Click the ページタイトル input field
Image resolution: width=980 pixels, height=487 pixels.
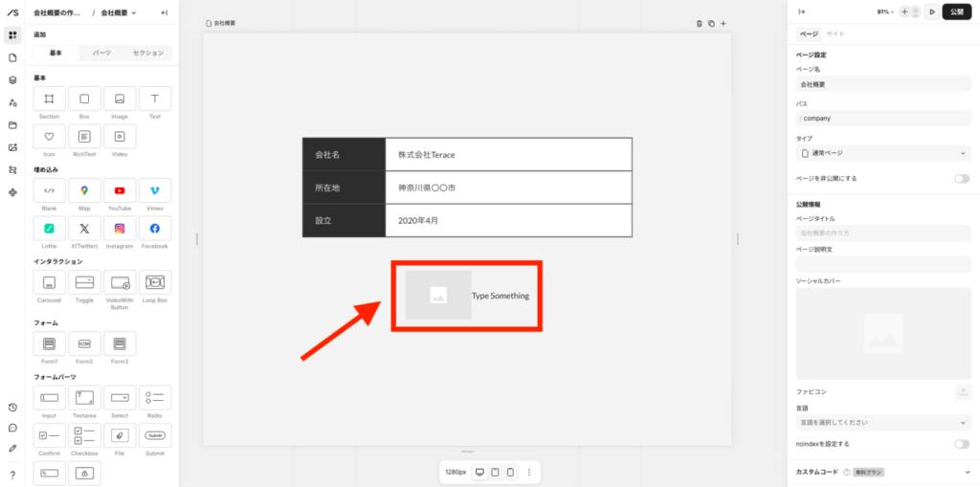point(883,232)
